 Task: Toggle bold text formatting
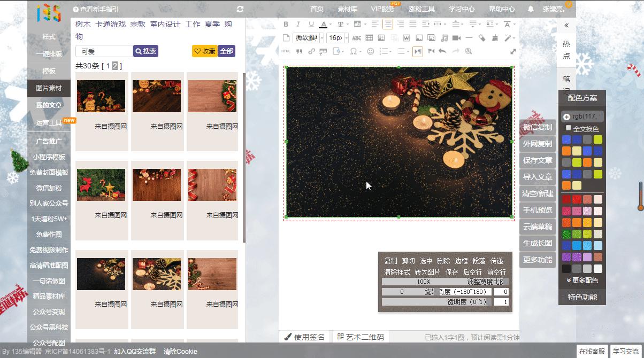coord(286,24)
